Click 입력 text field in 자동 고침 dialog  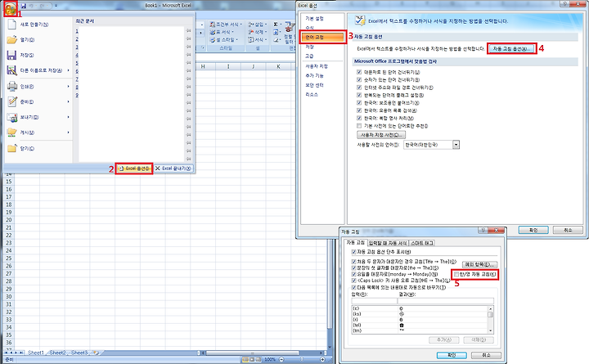(374, 301)
